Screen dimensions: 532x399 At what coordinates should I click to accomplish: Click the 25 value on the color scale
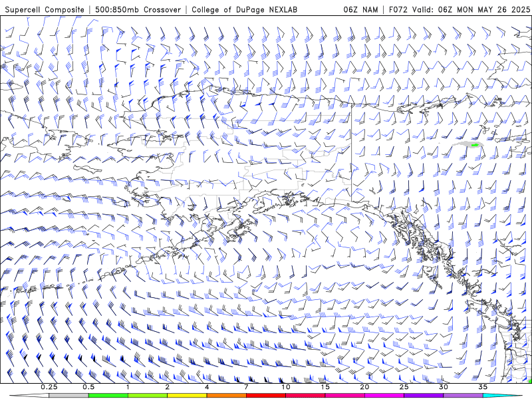click(x=404, y=387)
